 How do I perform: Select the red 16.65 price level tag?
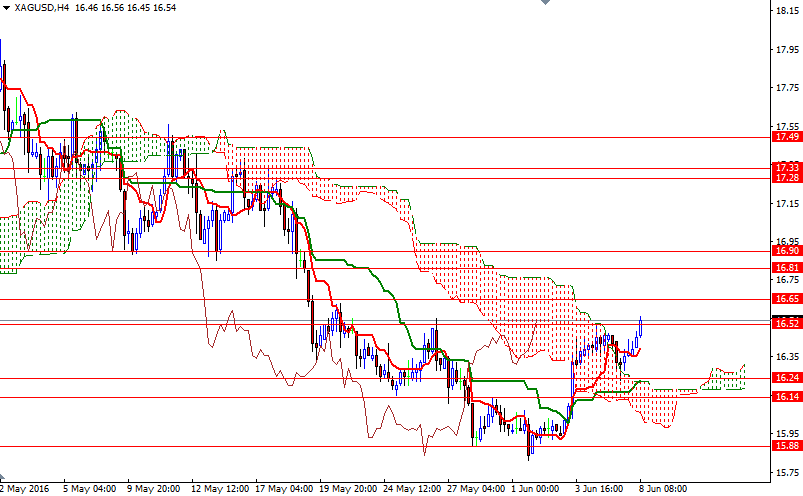click(786, 299)
